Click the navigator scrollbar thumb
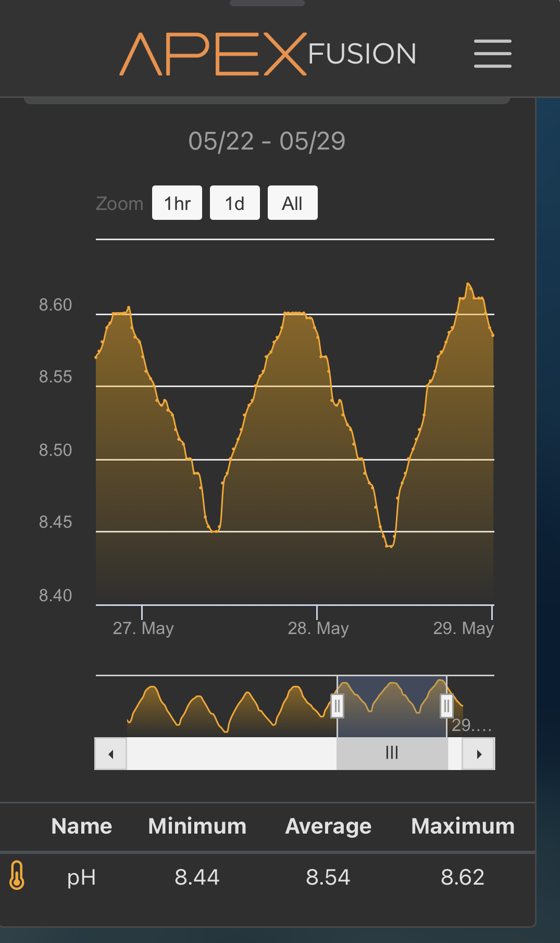 click(x=392, y=753)
